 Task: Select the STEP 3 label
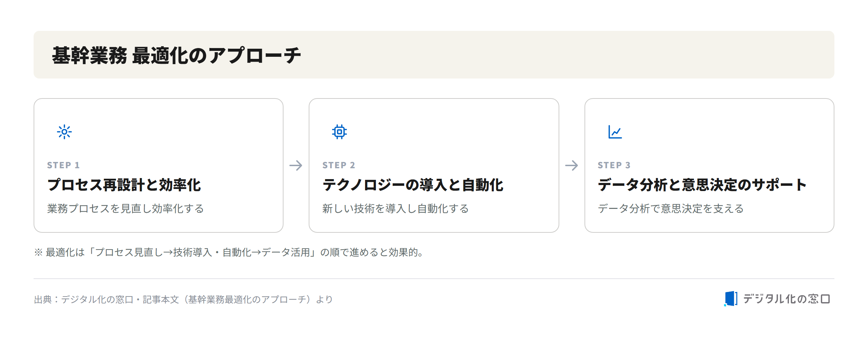tap(614, 165)
